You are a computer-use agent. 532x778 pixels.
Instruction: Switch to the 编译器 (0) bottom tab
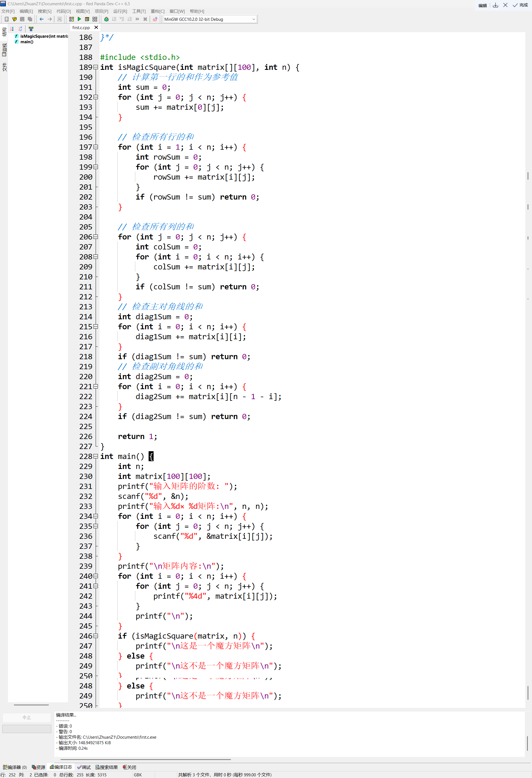coord(15,767)
